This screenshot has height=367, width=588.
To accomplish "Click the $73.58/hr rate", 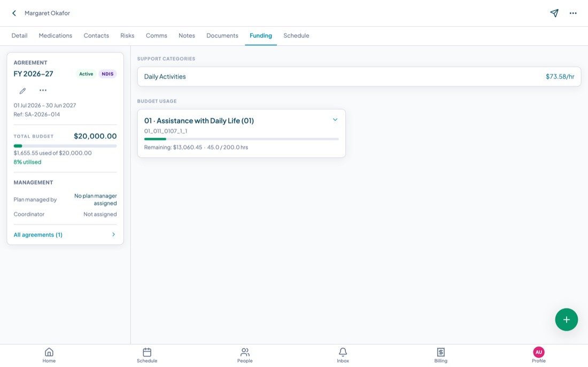I will (560, 76).
